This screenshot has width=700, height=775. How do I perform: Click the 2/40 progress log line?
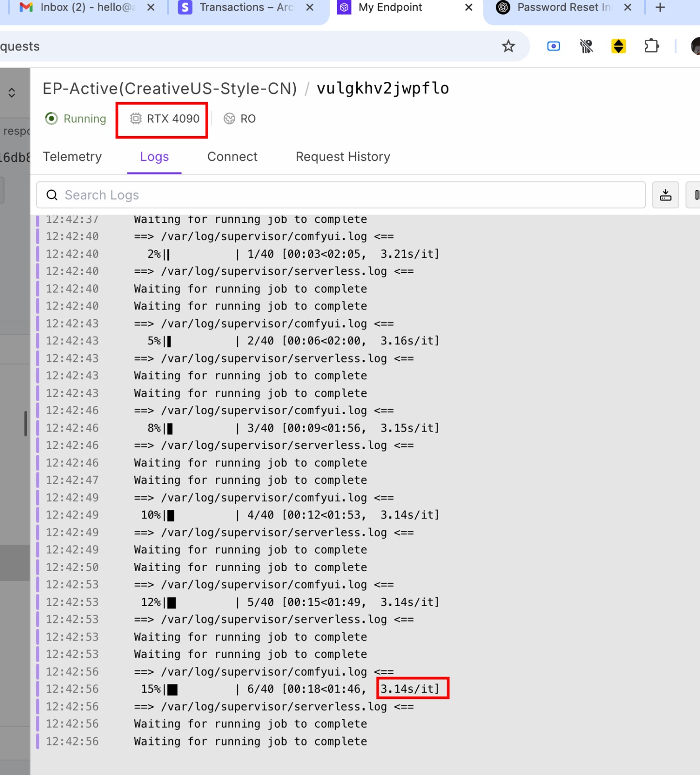(x=293, y=341)
